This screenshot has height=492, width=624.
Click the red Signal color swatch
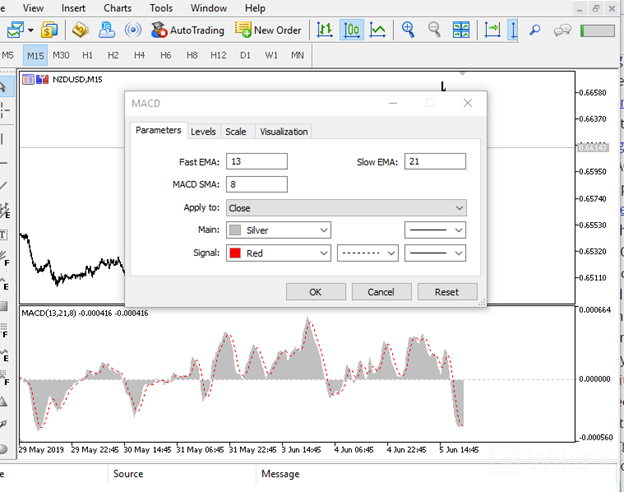235,254
